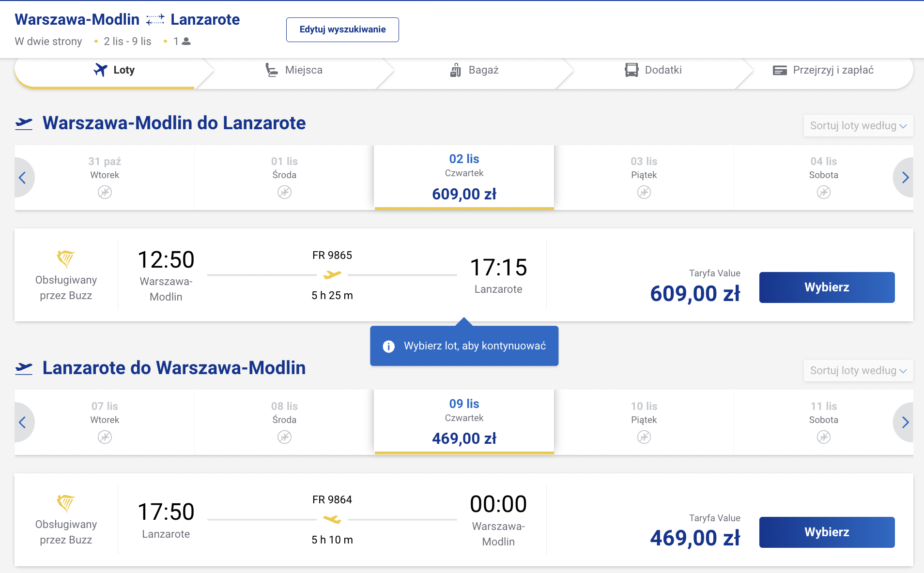Click the Ryanair harp logo on outbound flight
The width and height of the screenshot is (924, 573).
[66, 259]
